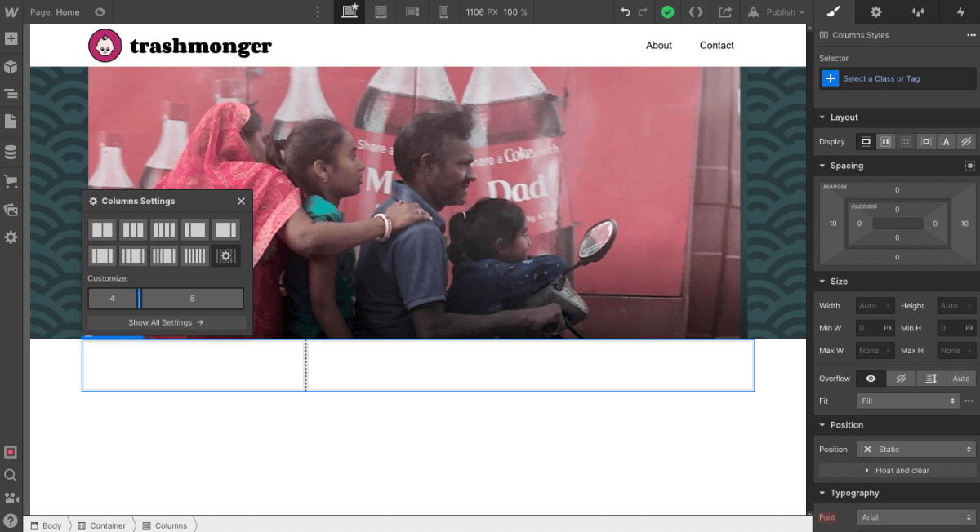
Task: Open the CMS Collections panel
Action: (11, 152)
